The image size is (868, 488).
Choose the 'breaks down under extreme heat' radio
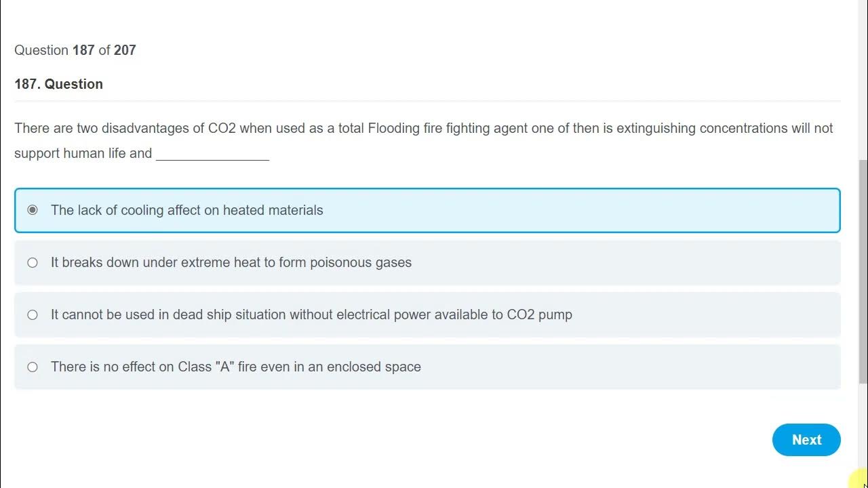(33, 262)
